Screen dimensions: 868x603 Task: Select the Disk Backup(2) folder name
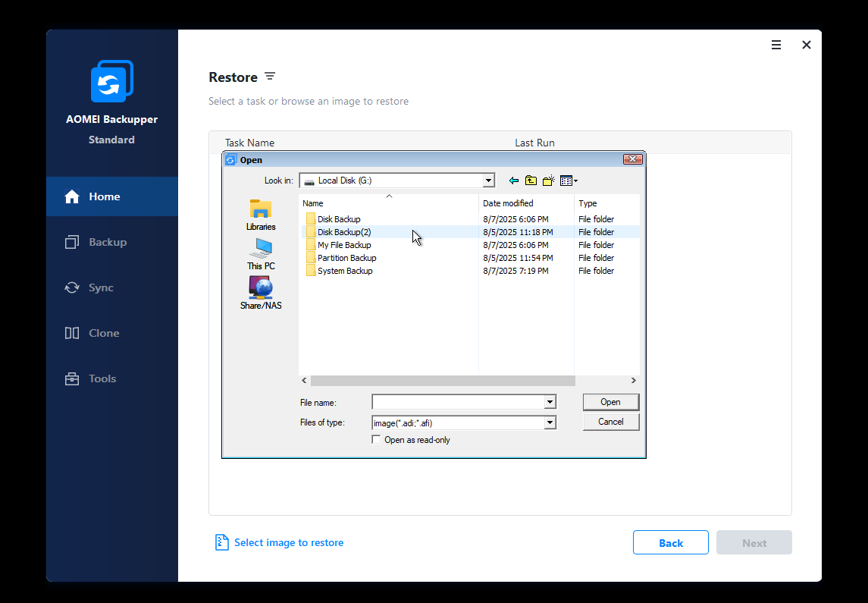click(x=344, y=232)
